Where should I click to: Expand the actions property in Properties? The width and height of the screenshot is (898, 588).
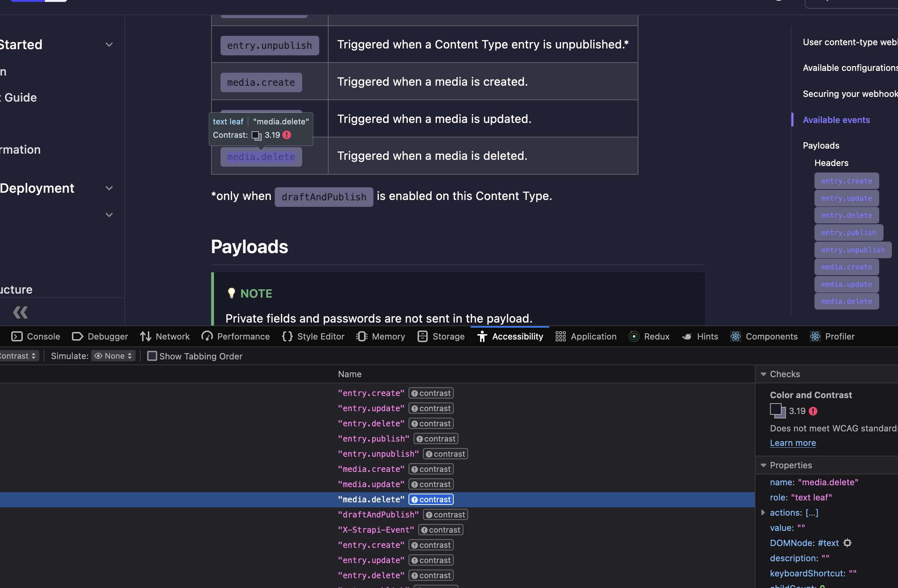pyautogui.click(x=763, y=512)
